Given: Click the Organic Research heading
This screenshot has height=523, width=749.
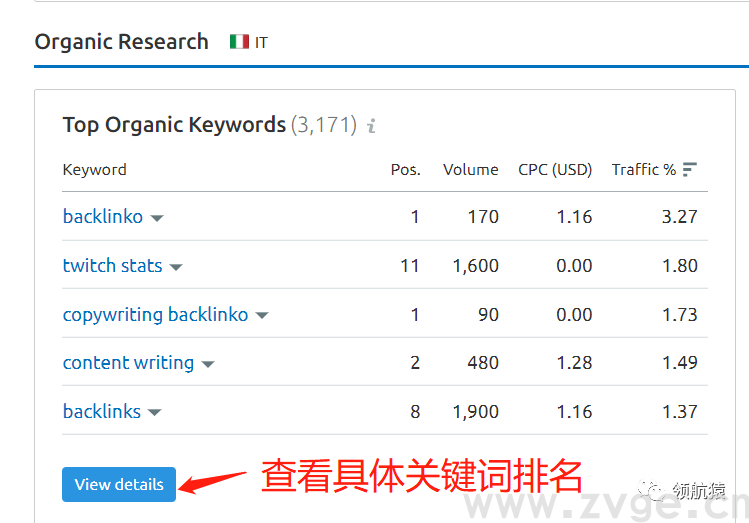Looking at the screenshot, I should pos(121,42).
